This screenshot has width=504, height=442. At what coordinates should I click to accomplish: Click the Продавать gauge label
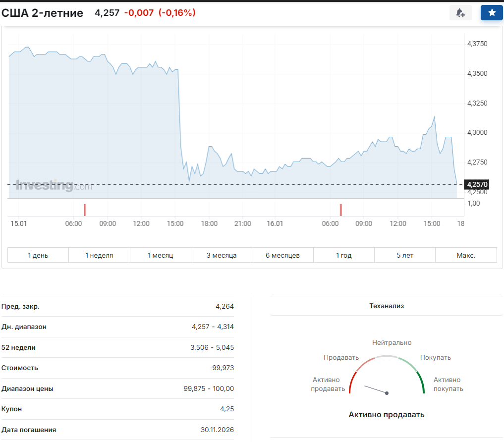(341, 357)
